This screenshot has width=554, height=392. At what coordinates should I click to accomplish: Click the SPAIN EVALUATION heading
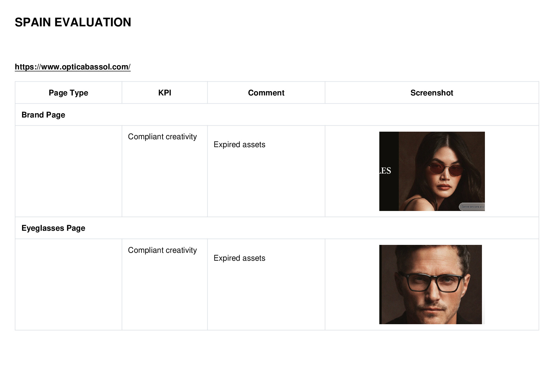(73, 22)
